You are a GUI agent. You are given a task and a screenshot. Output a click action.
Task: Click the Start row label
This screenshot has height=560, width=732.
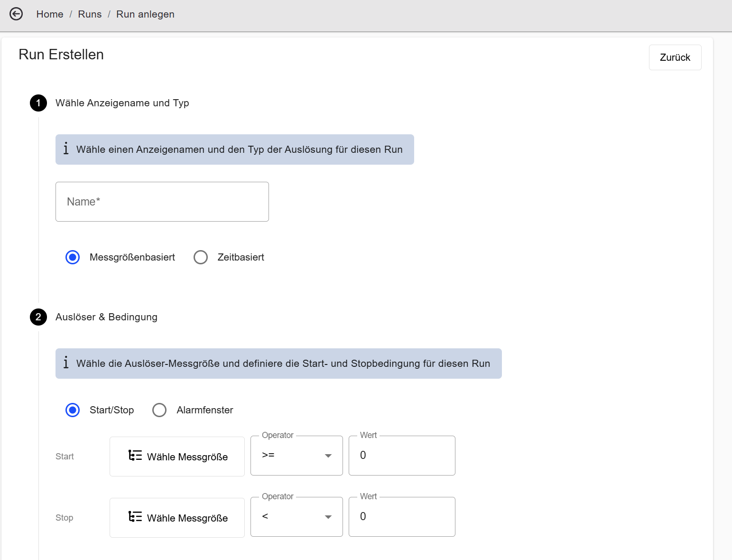pos(65,457)
